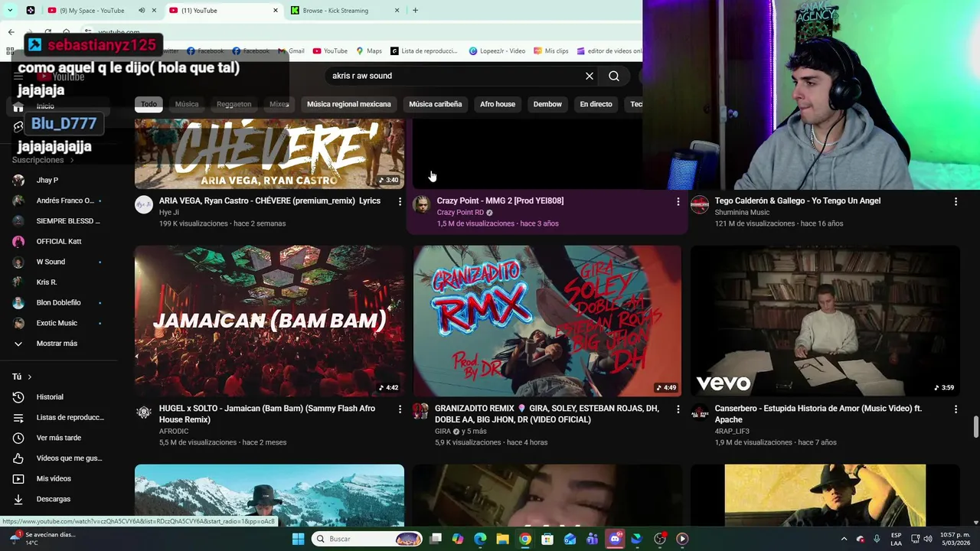The height and width of the screenshot is (551, 980).
Task: Click the page vertical scrollbar thumb
Action: point(975,427)
